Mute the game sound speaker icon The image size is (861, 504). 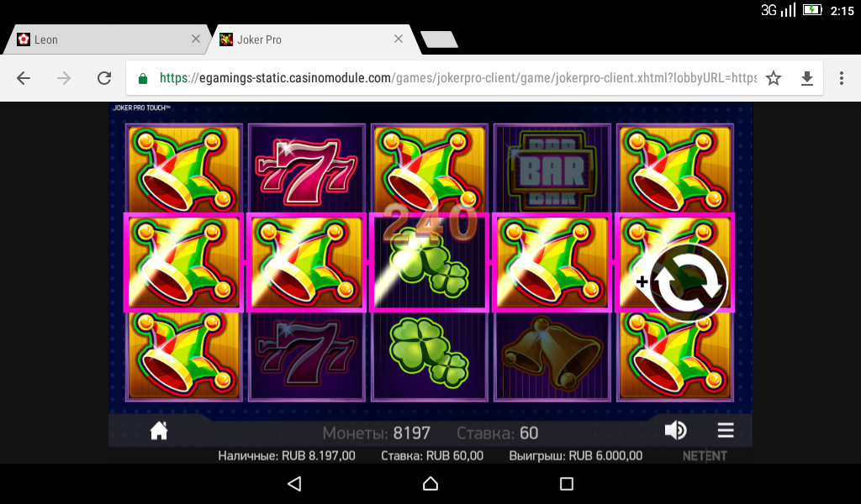675,431
